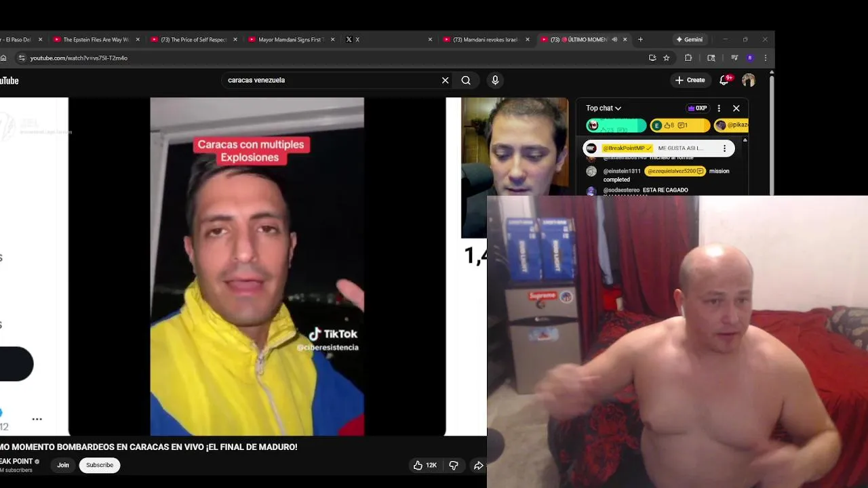Open a new browser tab with plus

click(x=640, y=39)
